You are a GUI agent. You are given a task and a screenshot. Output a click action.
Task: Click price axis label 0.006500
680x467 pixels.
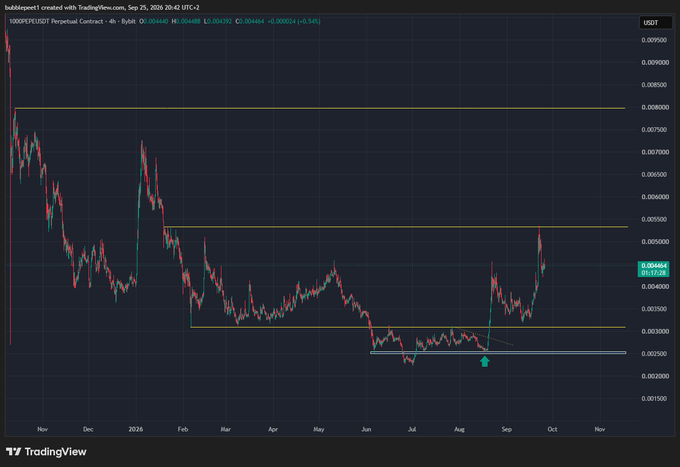click(x=654, y=174)
